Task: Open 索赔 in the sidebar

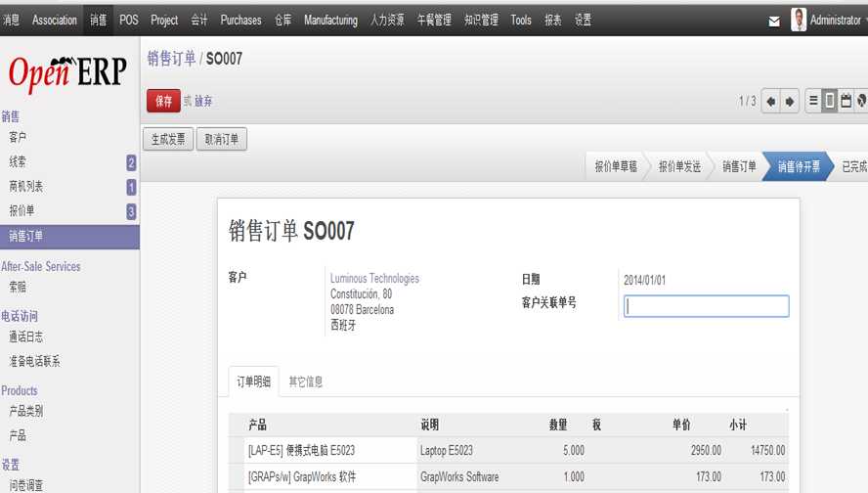Action: [x=18, y=287]
